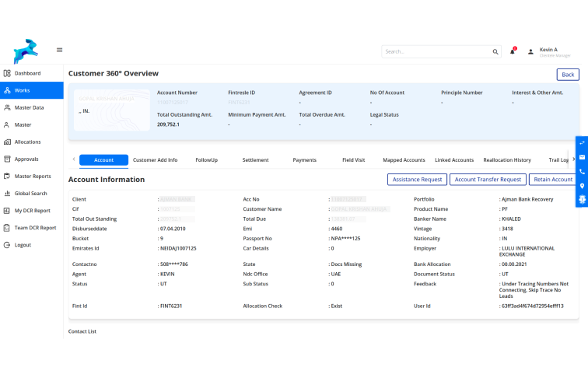This screenshot has width=588, height=378.
Task: Switch to the FollowUp tab
Action: click(206, 160)
